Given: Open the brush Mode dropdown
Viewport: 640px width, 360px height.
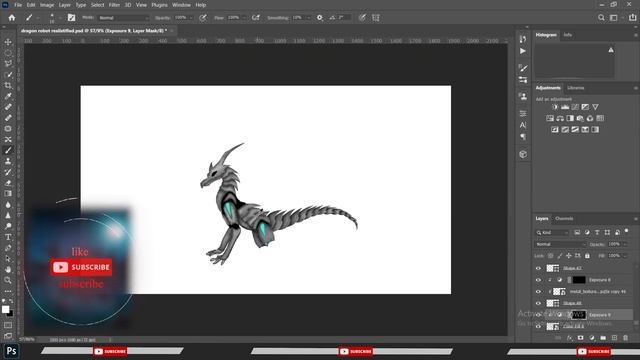Looking at the screenshot, I should pyautogui.click(x=124, y=18).
